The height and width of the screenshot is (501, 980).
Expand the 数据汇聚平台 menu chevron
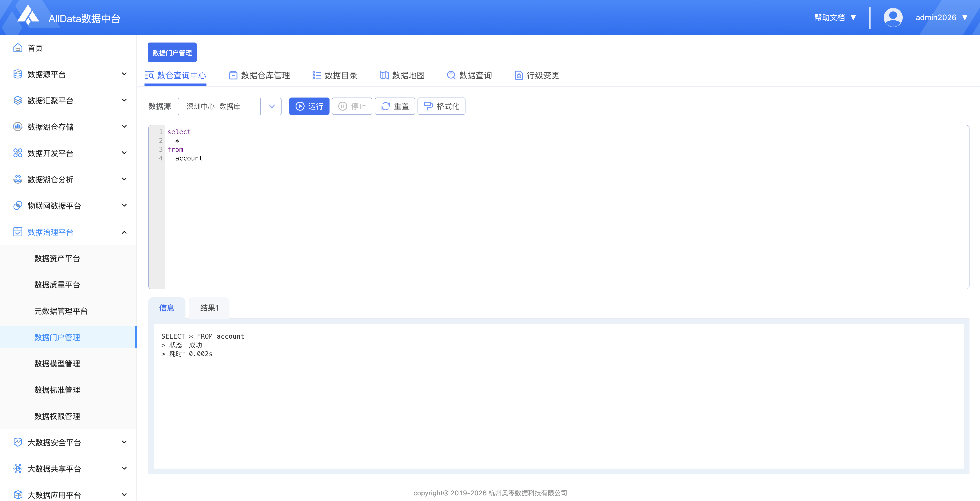point(124,100)
